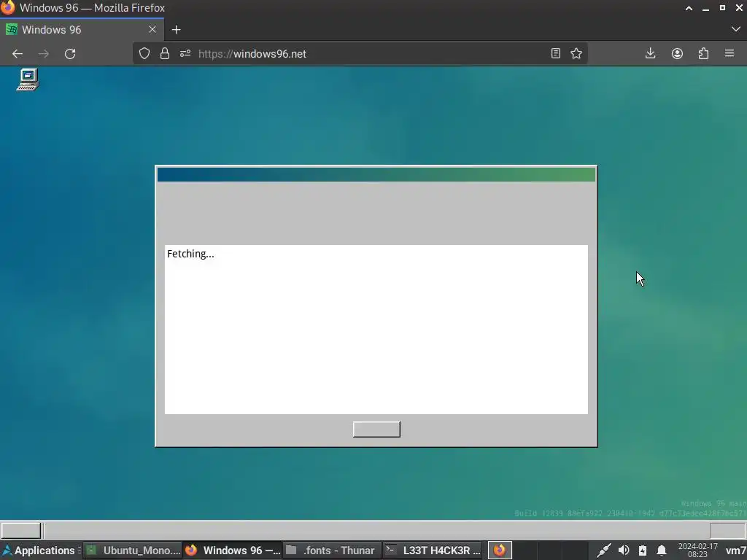
Task: Reload the Windows 96 page
Action: click(x=70, y=54)
